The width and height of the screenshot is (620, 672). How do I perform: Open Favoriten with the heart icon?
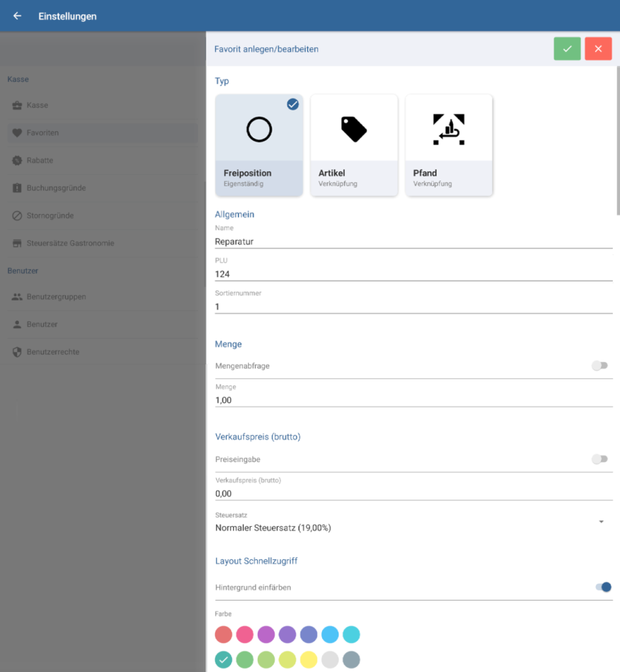(18, 133)
